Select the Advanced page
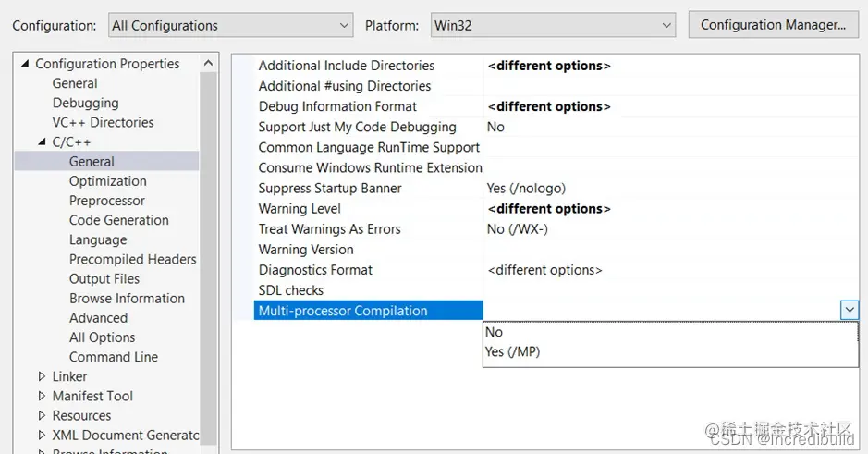868x454 pixels. tap(98, 318)
